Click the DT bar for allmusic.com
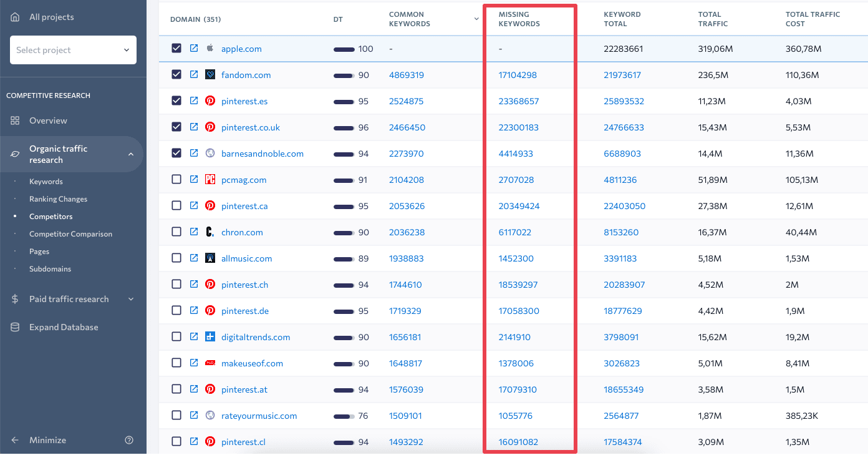 344,258
